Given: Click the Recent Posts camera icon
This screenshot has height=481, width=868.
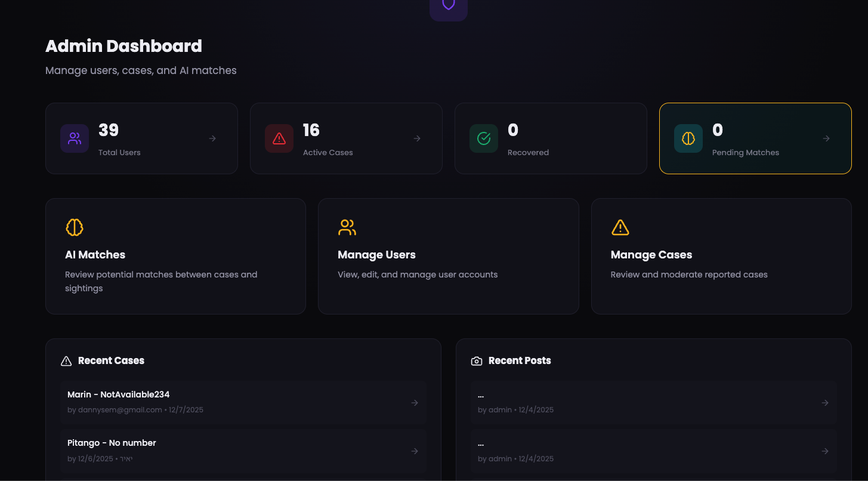Looking at the screenshot, I should [x=476, y=360].
